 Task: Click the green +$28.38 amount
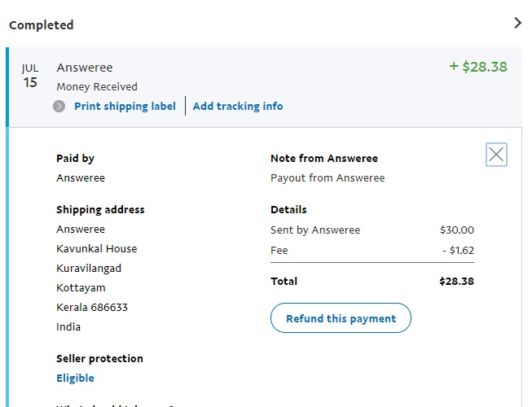478,67
